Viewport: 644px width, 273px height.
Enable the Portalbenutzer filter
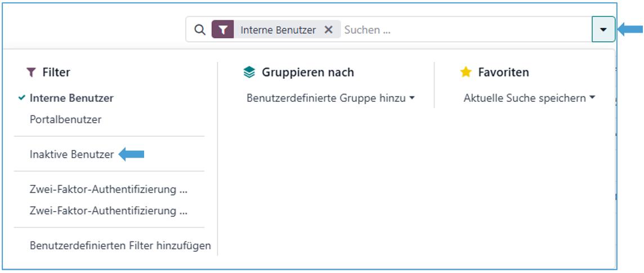click(x=65, y=119)
